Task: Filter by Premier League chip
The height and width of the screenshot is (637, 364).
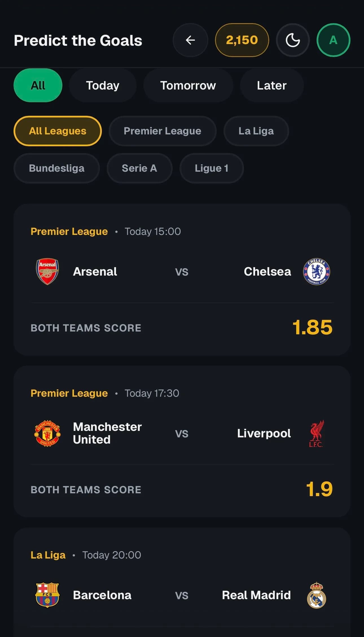Action: point(163,131)
